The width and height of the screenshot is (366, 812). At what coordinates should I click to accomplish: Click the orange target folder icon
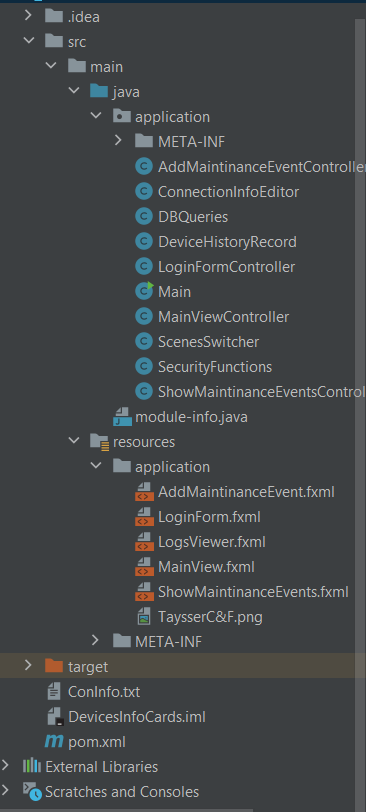tap(54, 665)
